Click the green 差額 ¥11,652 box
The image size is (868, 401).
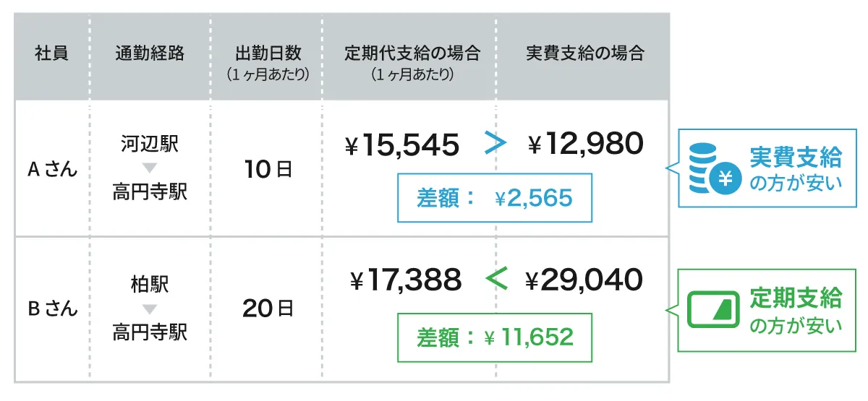tap(495, 337)
